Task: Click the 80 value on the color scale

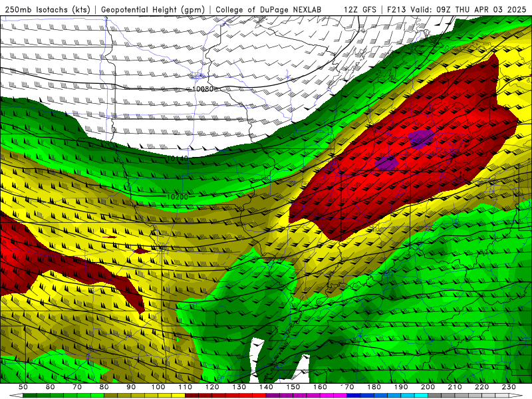Action: coord(104,387)
